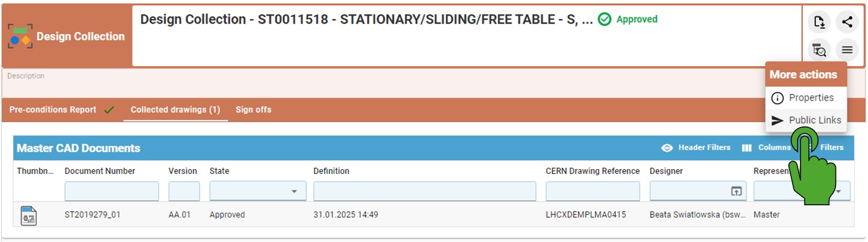This screenshot has width=868, height=242.
Task: Click the table search icon
Action: [819, 50]
